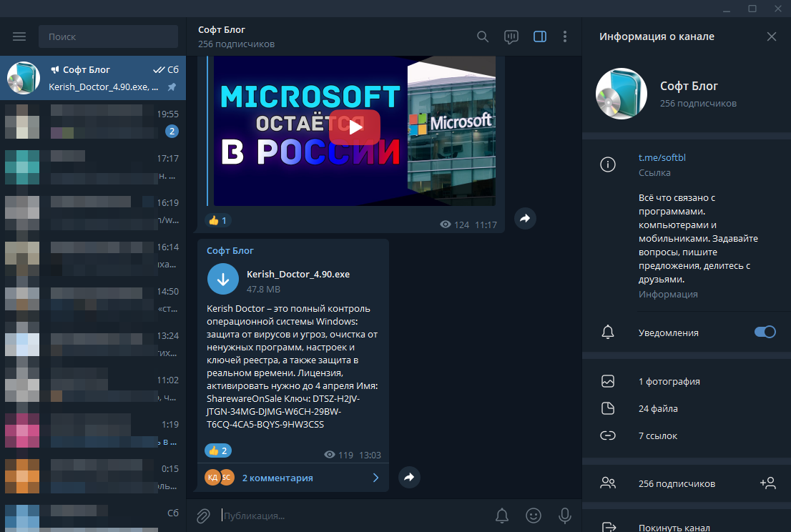The width and height of the screenshot is (791, 532).
Task: Click the Публикация message input field
Action: [353, 516]
